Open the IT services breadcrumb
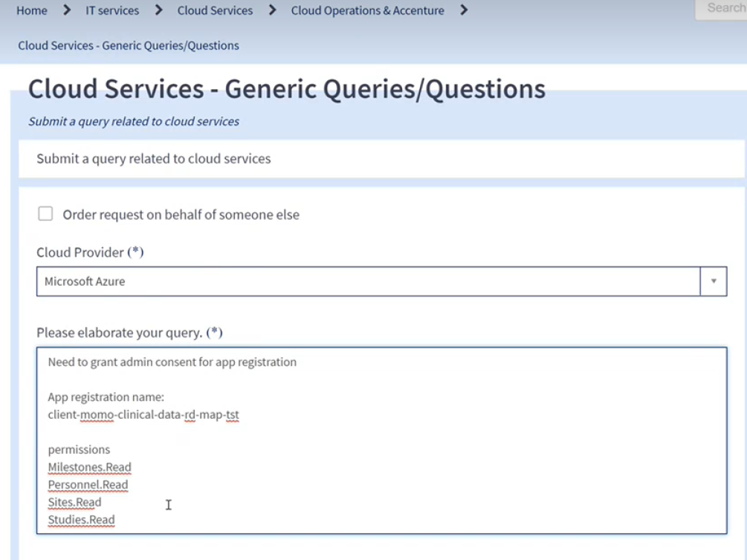This screenshot has width=747, height=560. coord(112,10)
